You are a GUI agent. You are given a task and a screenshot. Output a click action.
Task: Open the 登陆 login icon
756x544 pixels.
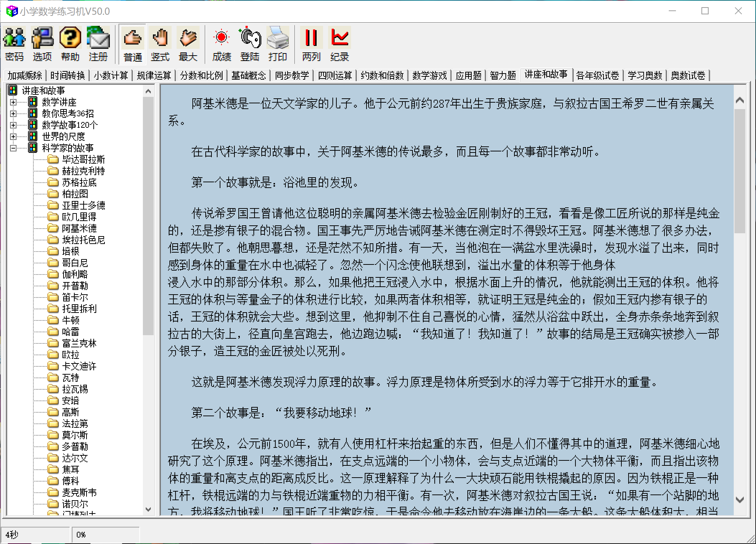pos(249,44)
